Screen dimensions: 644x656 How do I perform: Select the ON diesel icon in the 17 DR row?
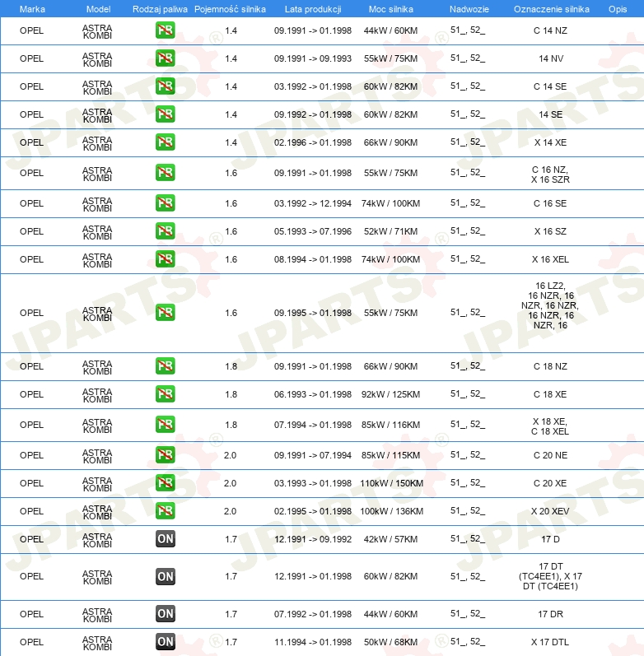165,614
